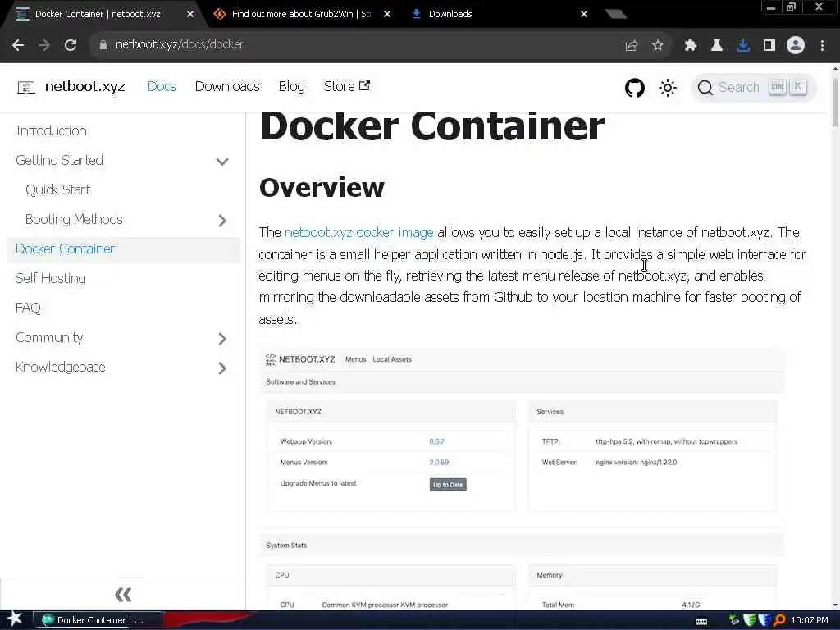This screenshot has width=840, height=630.
Task: Click the netboot.xyz site title
Action: 85,86
